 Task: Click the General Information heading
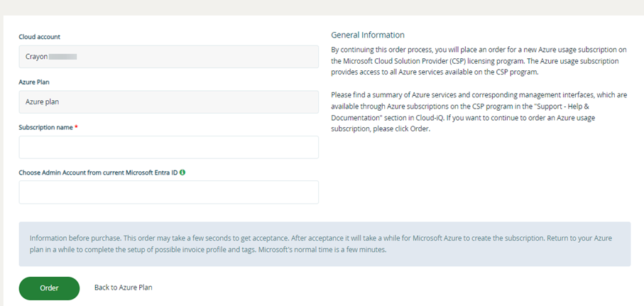368,35
